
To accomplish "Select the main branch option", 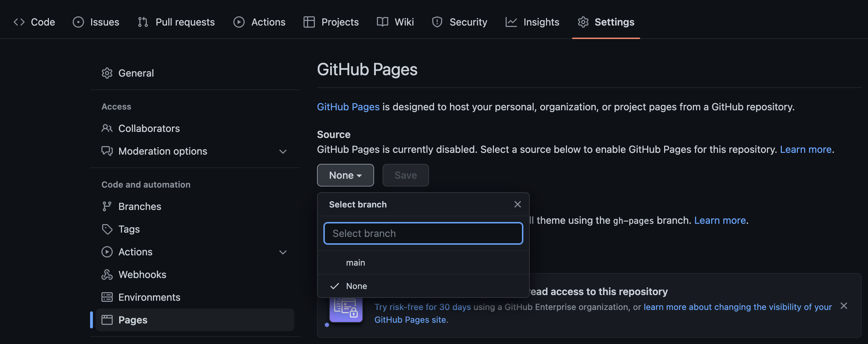I will tap(356, 262).
